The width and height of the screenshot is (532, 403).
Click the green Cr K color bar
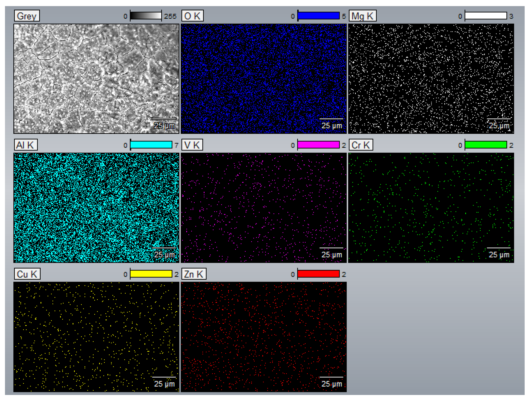486,145
